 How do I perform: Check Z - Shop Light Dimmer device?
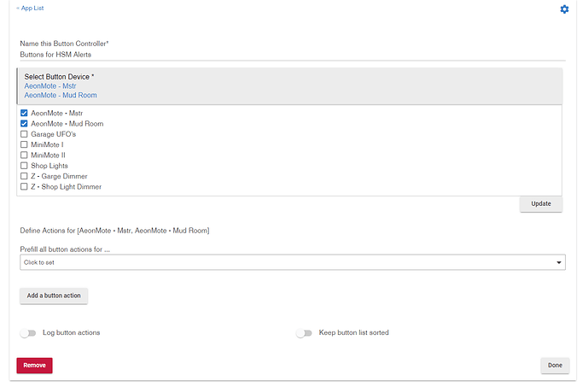24,186
